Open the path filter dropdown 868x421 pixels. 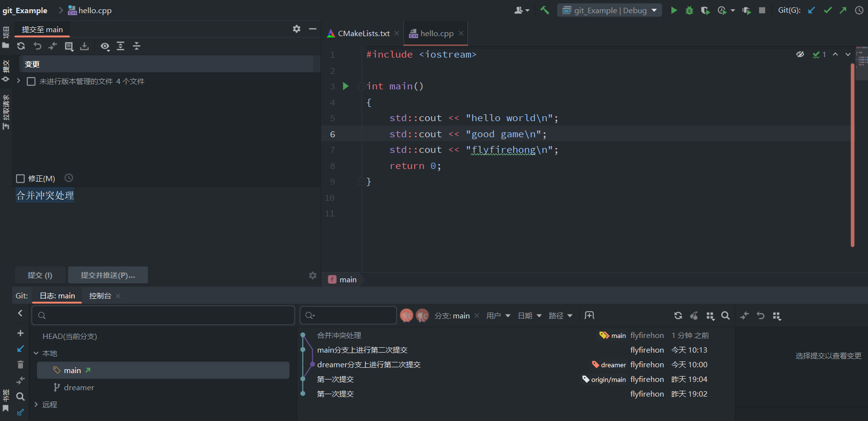(x=561, y=316)
